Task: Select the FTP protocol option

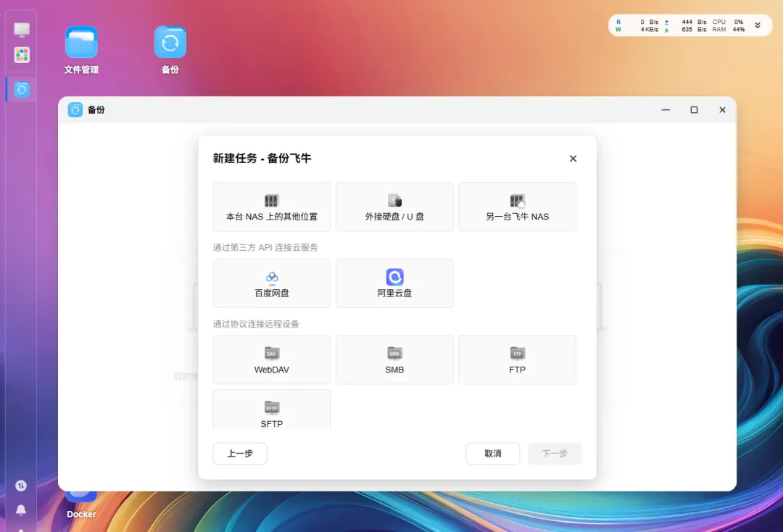Action: click(518, 359)
